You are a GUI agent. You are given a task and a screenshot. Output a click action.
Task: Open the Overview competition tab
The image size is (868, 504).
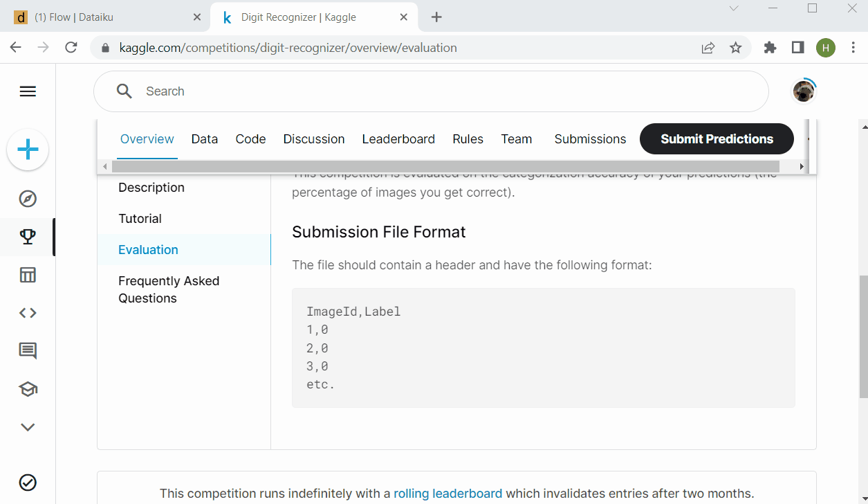(x=147, y=139)
